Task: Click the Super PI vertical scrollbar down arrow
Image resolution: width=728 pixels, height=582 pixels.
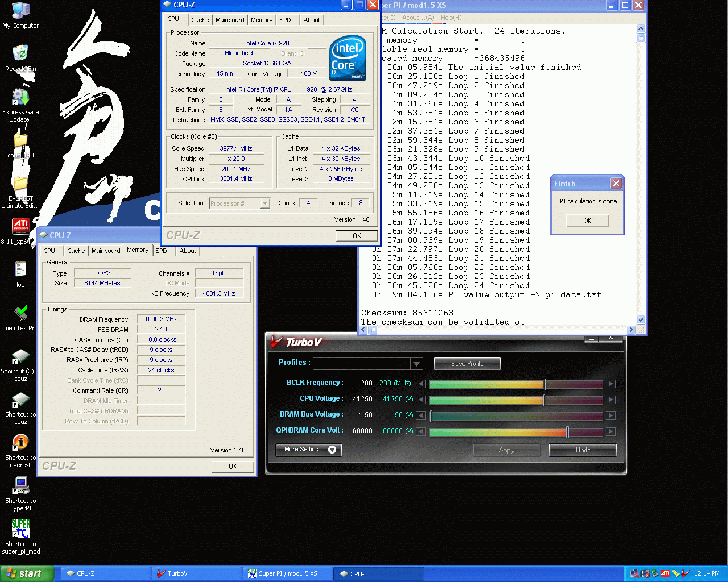Action: [x=641, y=320]
